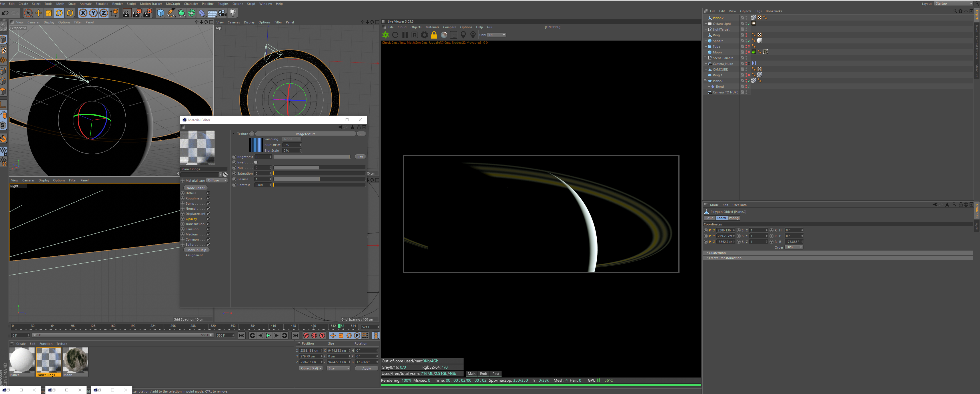Click the Apply button in coordinates panel

point(366,369)
